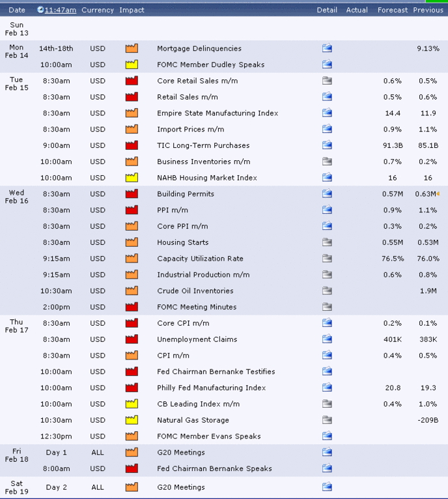
Task: Click orange impact icon for Crude Oil Inventories
Action: [x=132, y=291]
